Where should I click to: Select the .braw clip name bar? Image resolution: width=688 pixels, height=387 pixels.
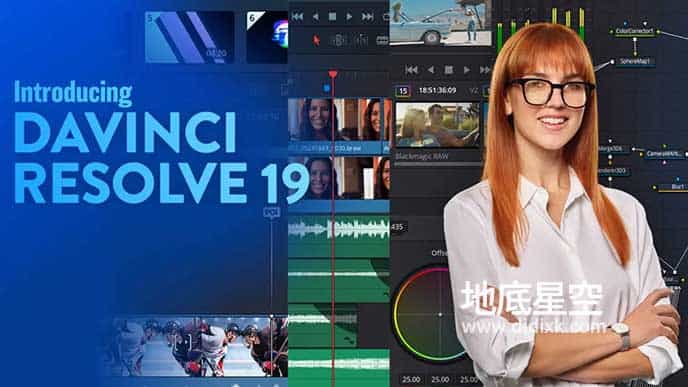pos(336,149)
